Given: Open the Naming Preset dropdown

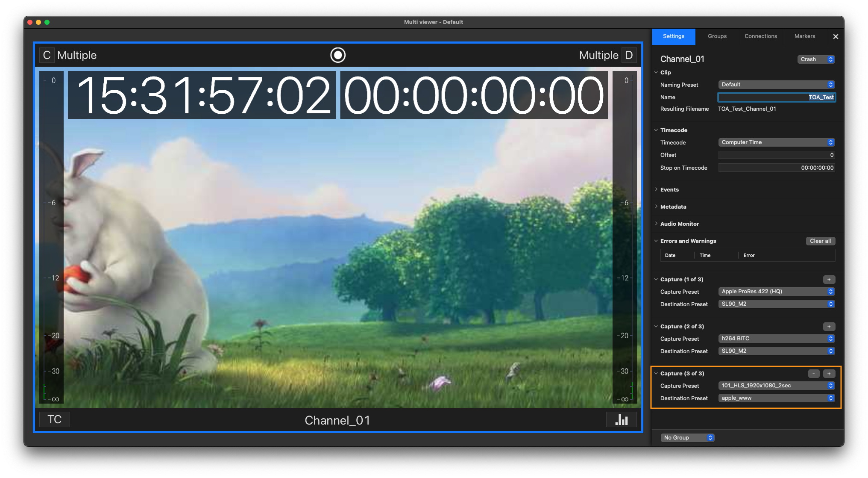Looking at the screenshot, I should point(776,85).
